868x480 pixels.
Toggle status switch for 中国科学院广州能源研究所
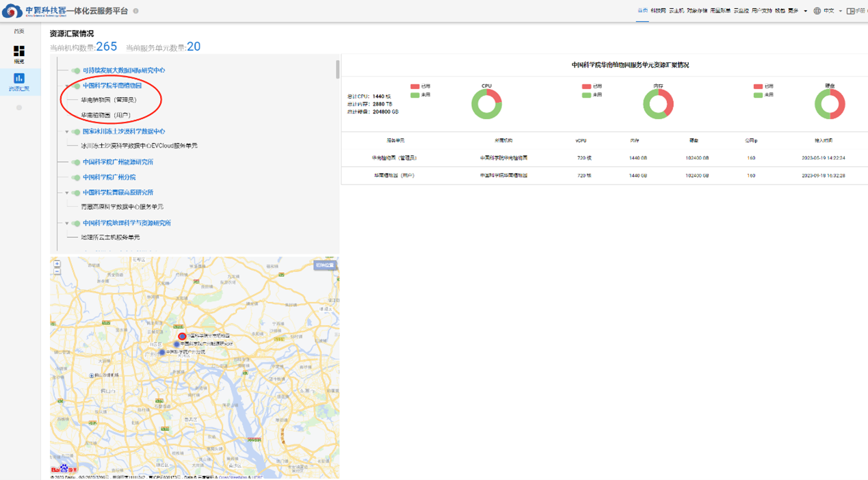(75, 162)
